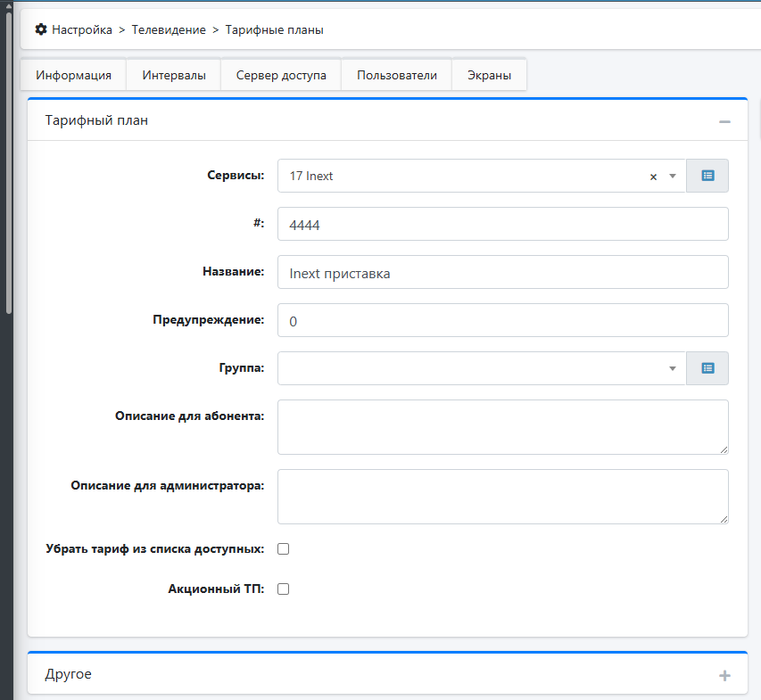The height and width of the screenshot is (700, 761).
Task: Go to the Пользователи tab
Action: click(397, 75)
